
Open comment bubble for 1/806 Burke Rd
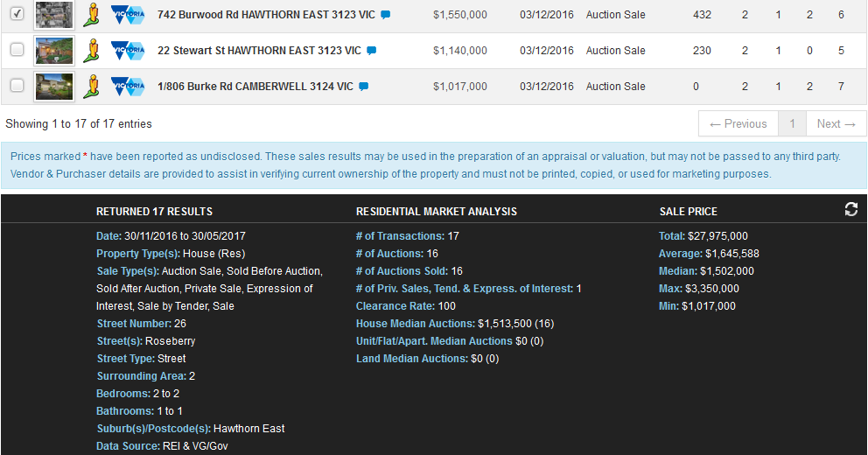[364, 87]
